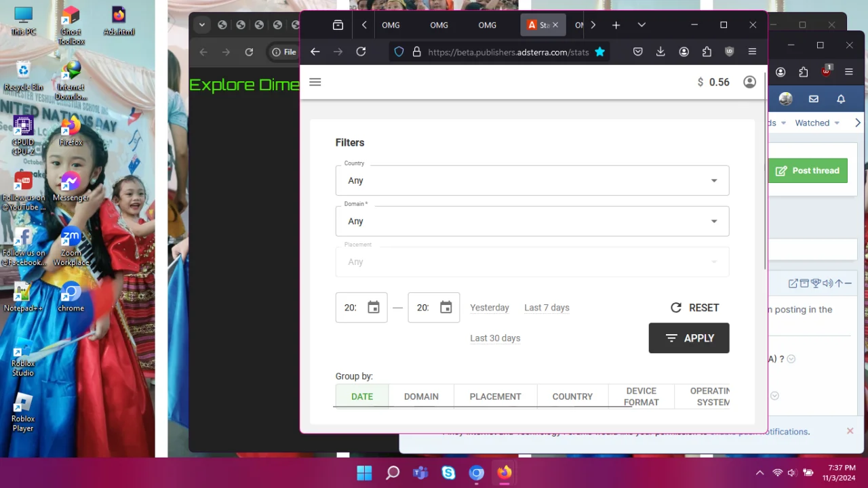
Task: Open the Adsterra hamburger side menu
Action: (315, 82)
